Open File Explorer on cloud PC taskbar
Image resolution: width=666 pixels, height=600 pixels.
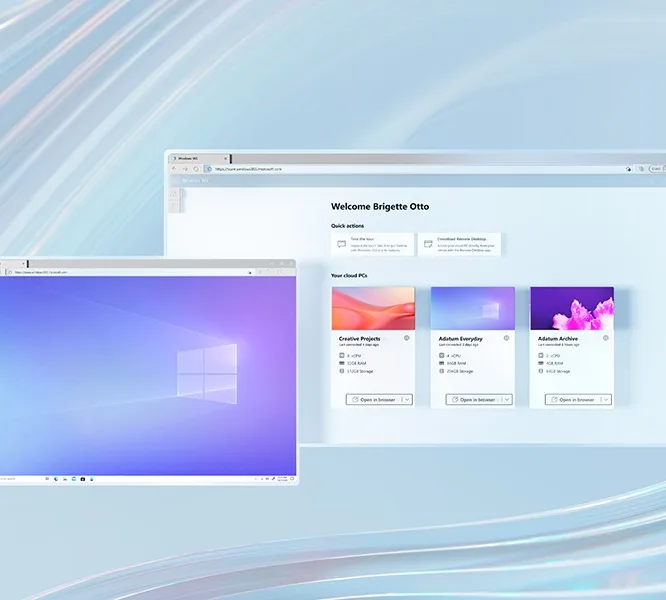[65, 479]
